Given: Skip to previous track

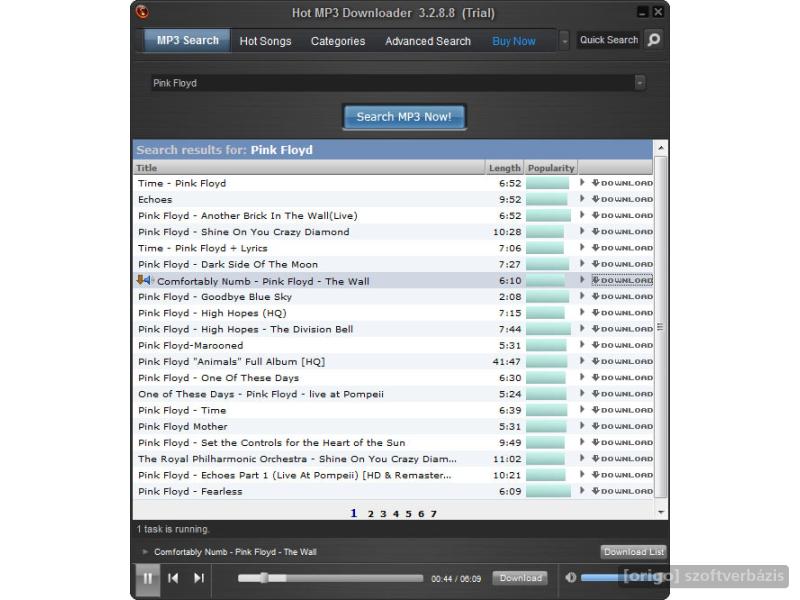Looking at the screenshot, I should (173, 578).
